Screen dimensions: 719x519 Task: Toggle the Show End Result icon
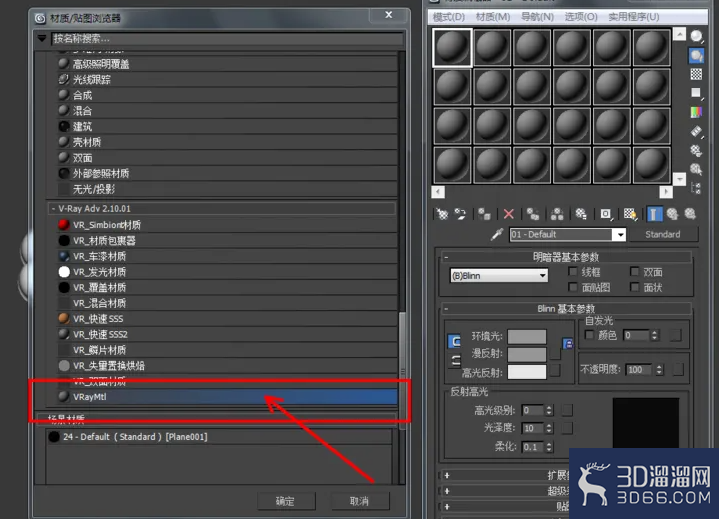coord(654,214)
